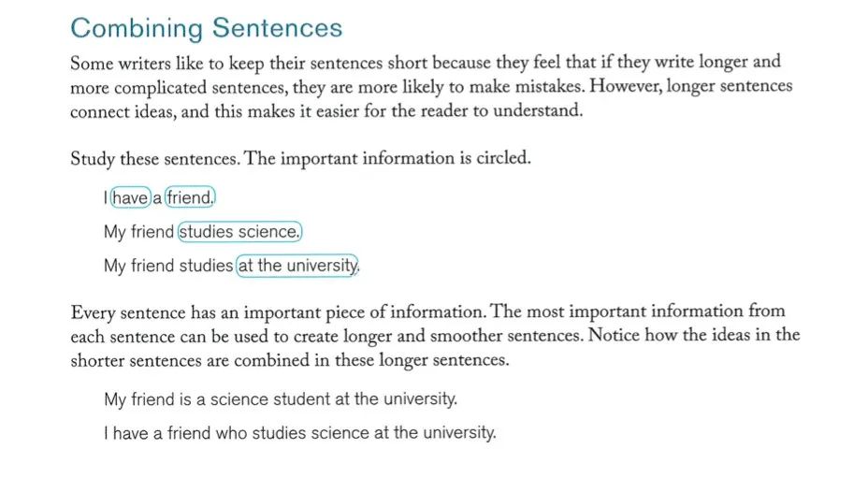Click the word 'mistakes.' in first paragraph
Screen dimensions: 868x492
[550, 87]
